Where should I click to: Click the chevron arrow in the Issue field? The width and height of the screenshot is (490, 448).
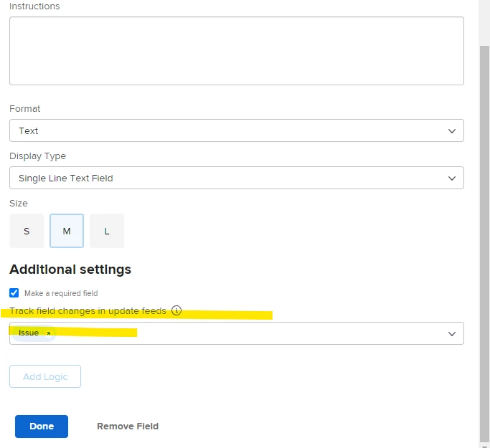pos(451,334)
